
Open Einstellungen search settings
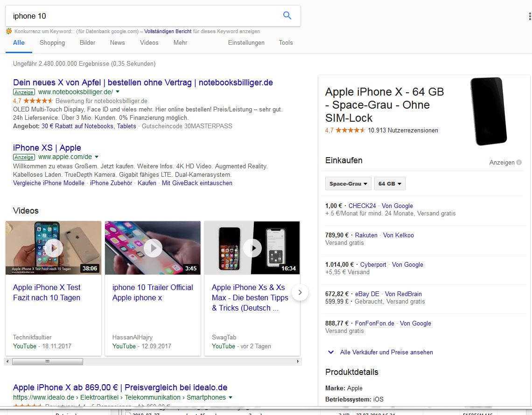(x=246, y=43)
